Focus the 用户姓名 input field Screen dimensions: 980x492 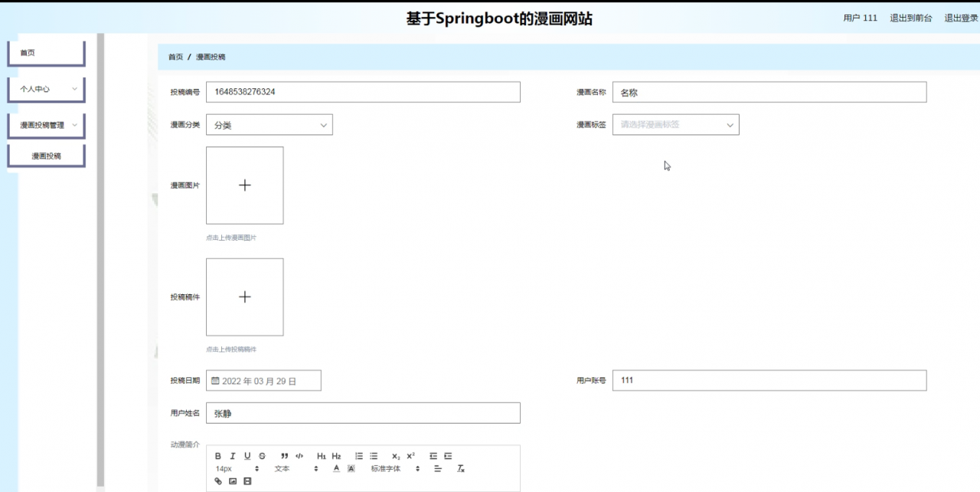click(363, 413)
